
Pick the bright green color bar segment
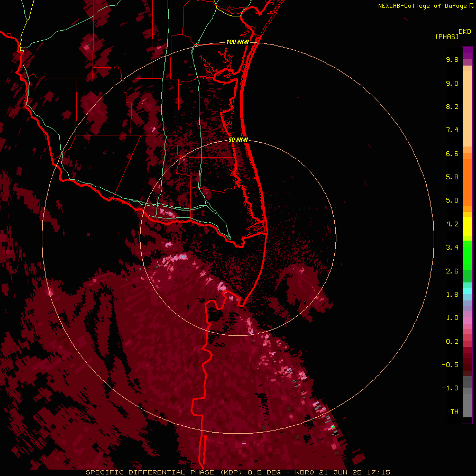(467, 255)
